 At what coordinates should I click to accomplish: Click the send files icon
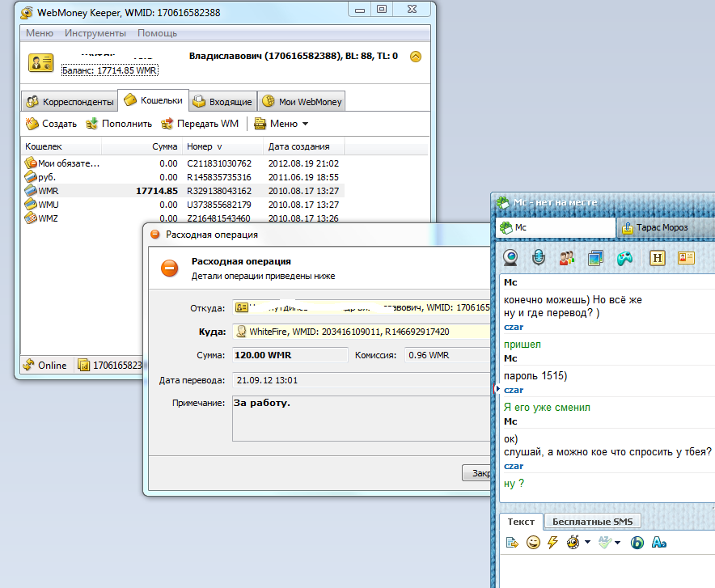[x=595, y=259]
